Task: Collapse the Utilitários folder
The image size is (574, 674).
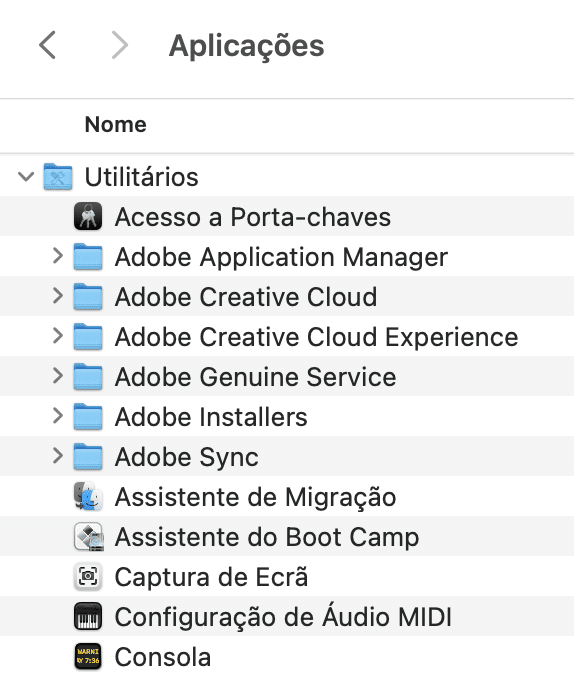Action: [x=26, y=176]
